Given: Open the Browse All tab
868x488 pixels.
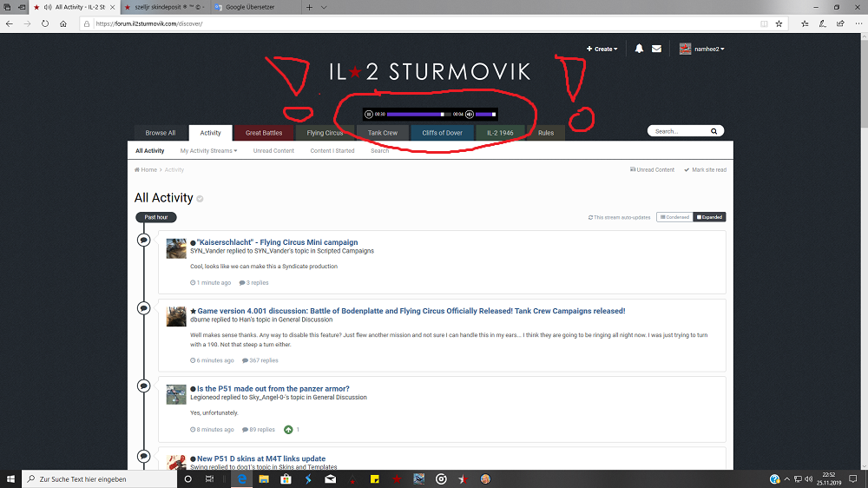Looking at the screenshot, I should pyautogui.click(x=161, y=133).
